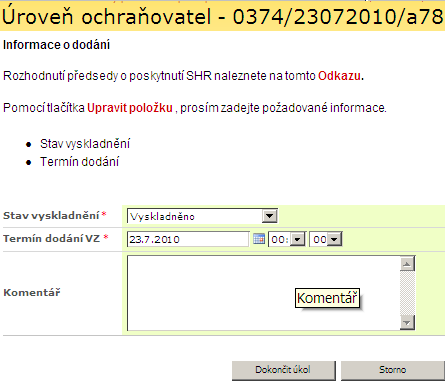Click the scrollbar track in comment box

pyautogui.click(x=407, y=293)
